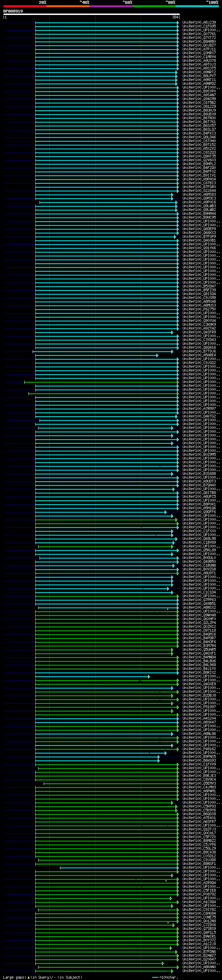Select the UniRef100_A9S3T5 label
The width and height of the screenshot is (222, 980).
coord(199,68)
